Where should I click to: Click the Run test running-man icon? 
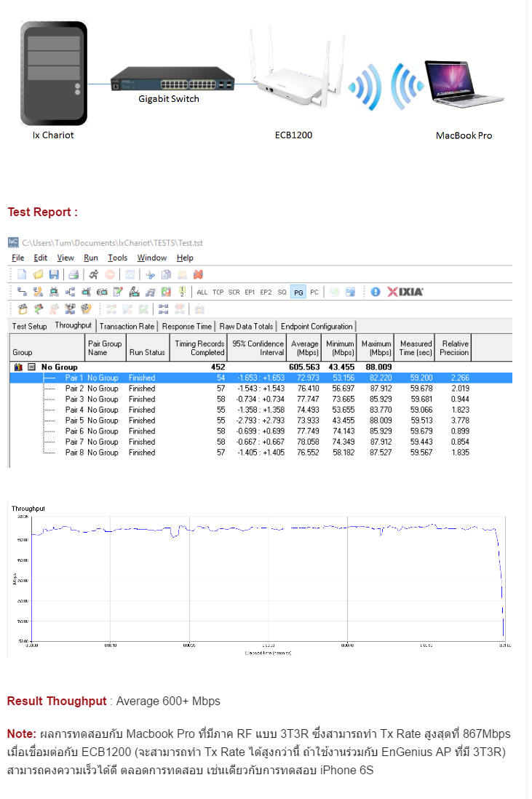pyautogui.click(x=93, y=274)
